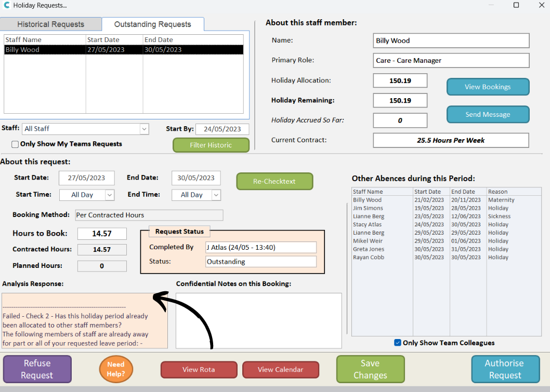Screen dimensions: 550x392
Task: Open View Rota
Action: tap(199, 370)
